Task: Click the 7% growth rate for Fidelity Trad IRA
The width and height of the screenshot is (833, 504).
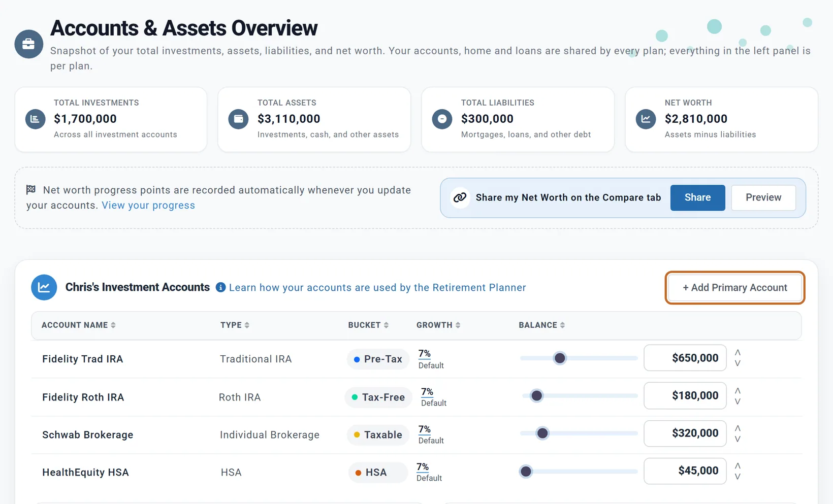Action: tap(425, 354)
